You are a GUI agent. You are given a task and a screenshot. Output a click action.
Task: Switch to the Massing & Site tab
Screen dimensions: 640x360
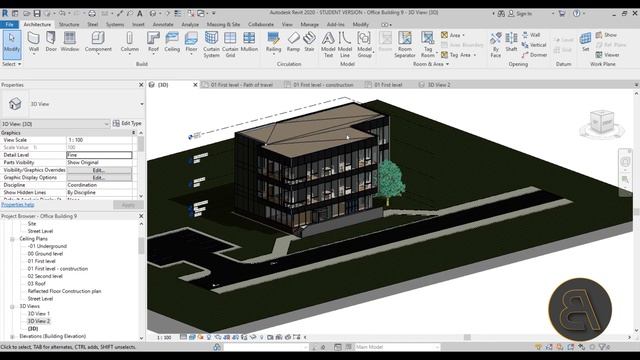tap(223, 24)
